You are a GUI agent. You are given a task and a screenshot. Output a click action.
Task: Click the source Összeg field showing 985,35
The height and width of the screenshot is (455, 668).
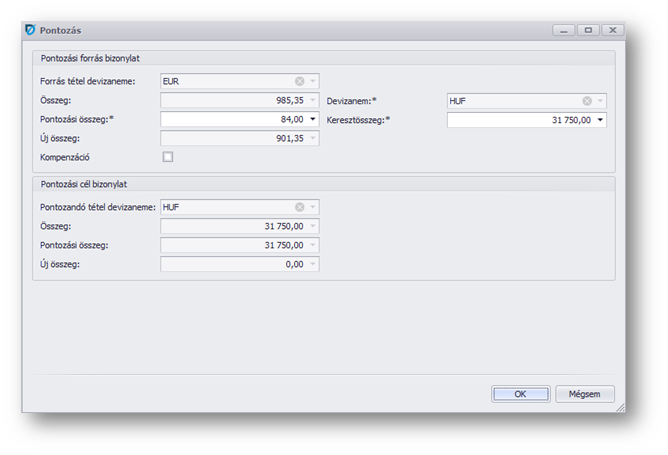click(x=233, y=100)
